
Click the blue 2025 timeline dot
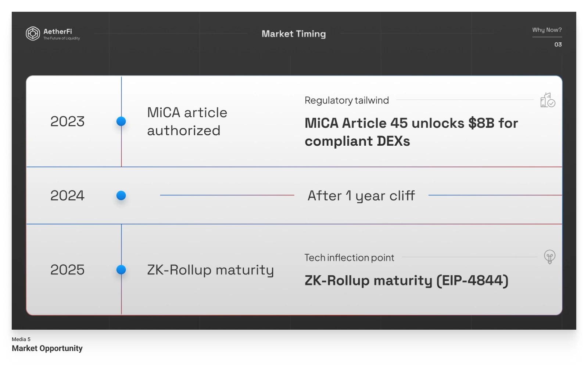coord(121,270)
